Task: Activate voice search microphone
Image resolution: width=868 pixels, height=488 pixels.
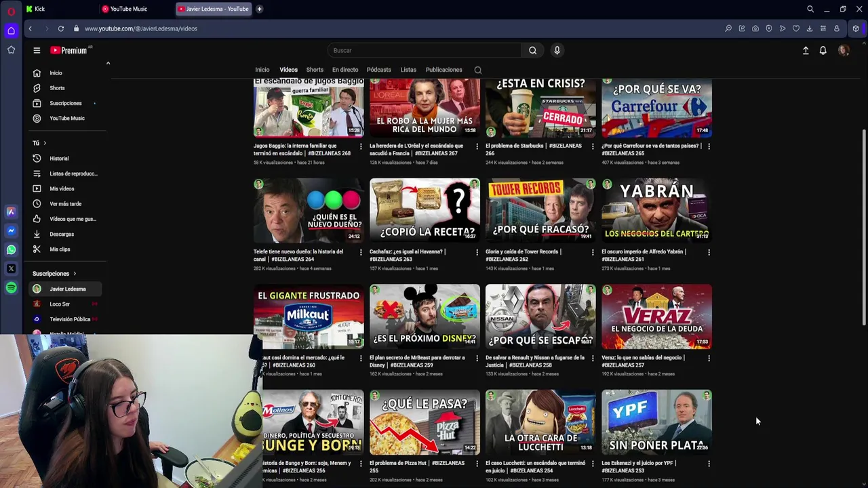Action: [557, 50]
